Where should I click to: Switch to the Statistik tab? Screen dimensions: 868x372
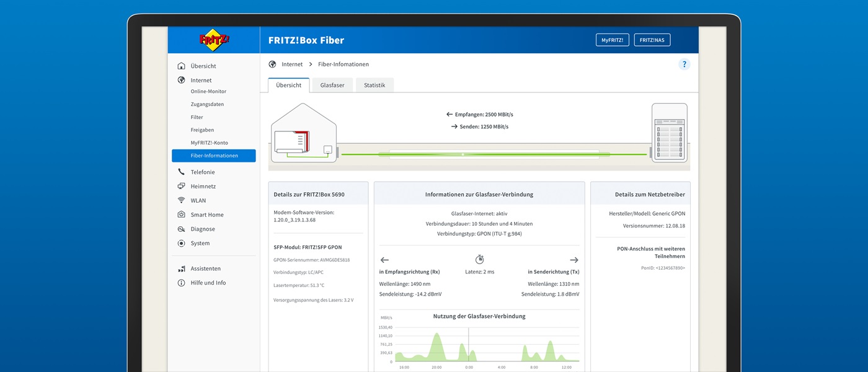point(374,85)
